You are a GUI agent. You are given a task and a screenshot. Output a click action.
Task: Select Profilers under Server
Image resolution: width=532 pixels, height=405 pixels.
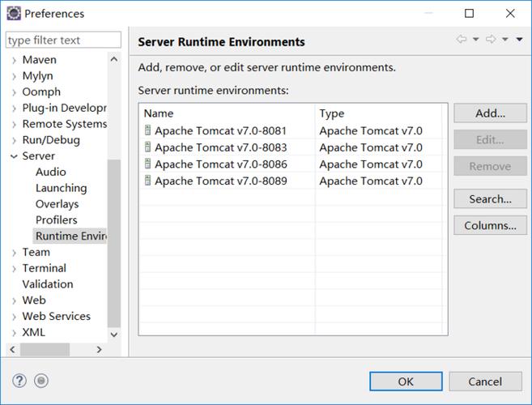click(57, 220)
